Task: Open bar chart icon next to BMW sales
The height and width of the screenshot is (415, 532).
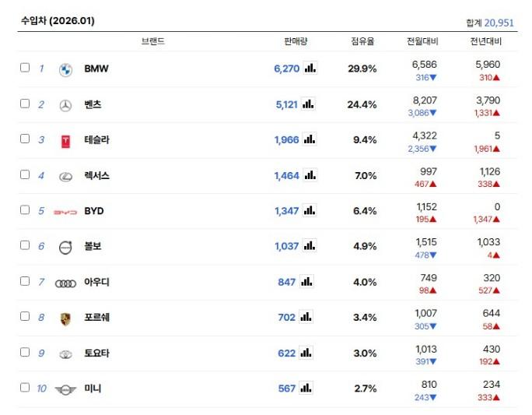Action: (310, 69)
